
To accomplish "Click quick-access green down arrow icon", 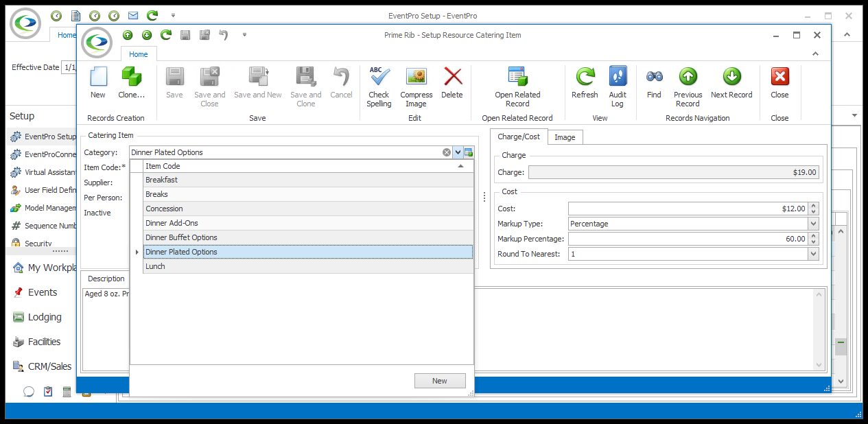I will click(x=147, y=35).
